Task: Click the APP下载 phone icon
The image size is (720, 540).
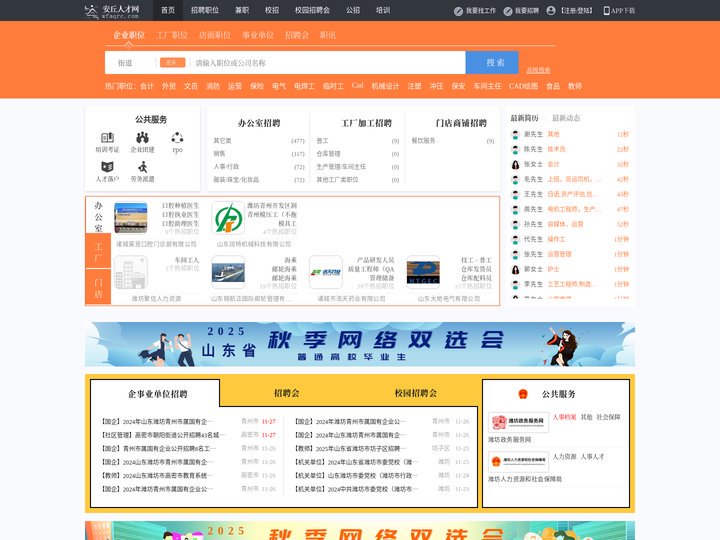Action: pyautogui.click(x=607, y=11)
